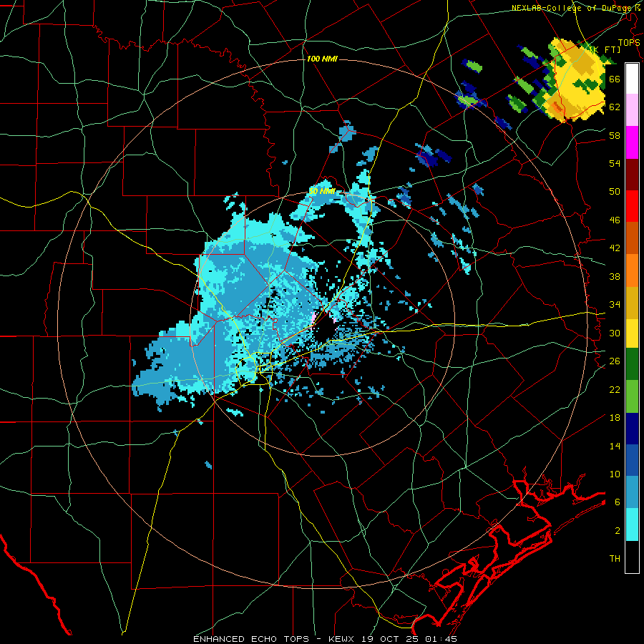644x644 pixels.
Task: Select the dark green legend swatch
Action: coord(632,364)
